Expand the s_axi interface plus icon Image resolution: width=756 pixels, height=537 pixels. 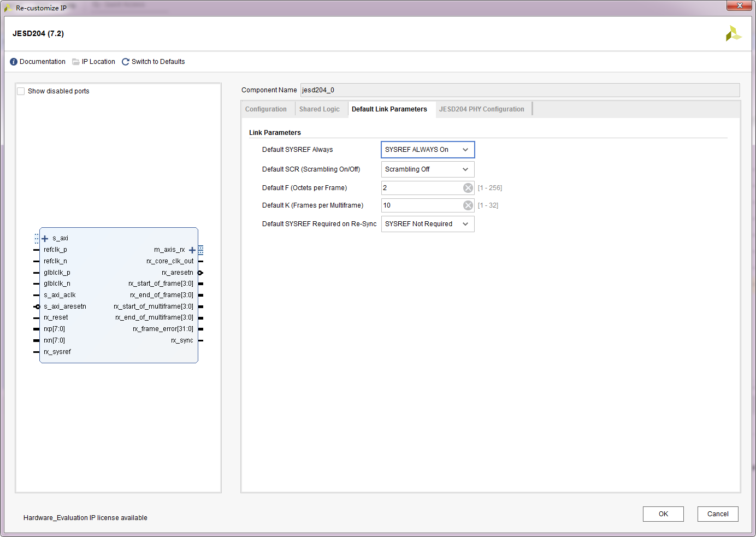pyautogui.click(x=45, y=239)
